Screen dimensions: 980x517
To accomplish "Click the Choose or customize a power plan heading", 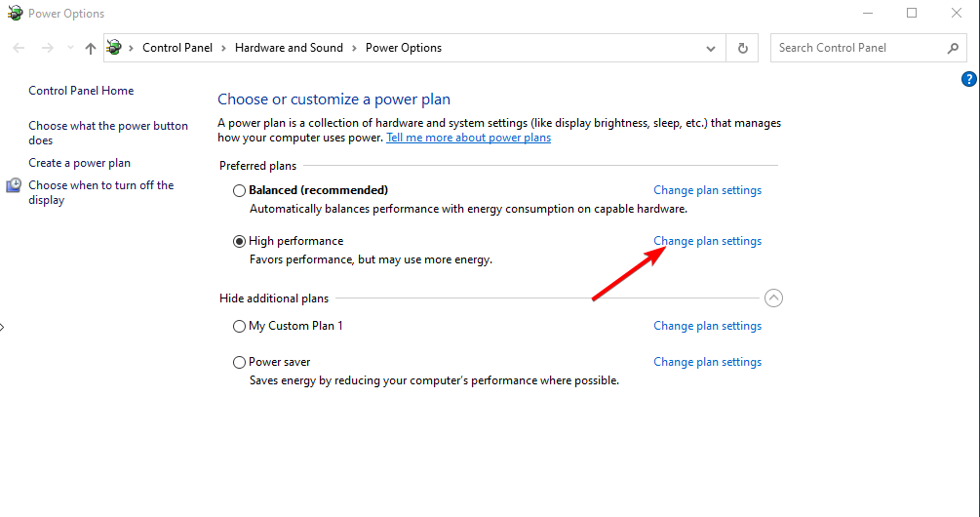I will 333,99.
